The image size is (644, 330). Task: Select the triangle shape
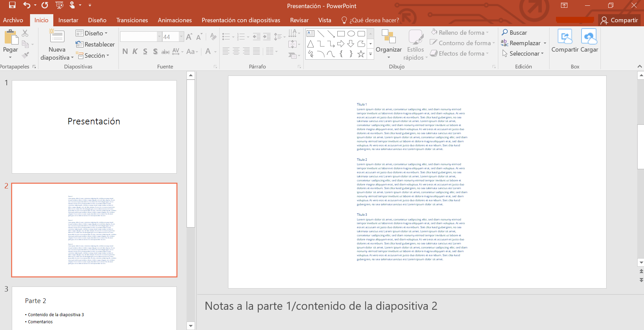coord(311,44)
